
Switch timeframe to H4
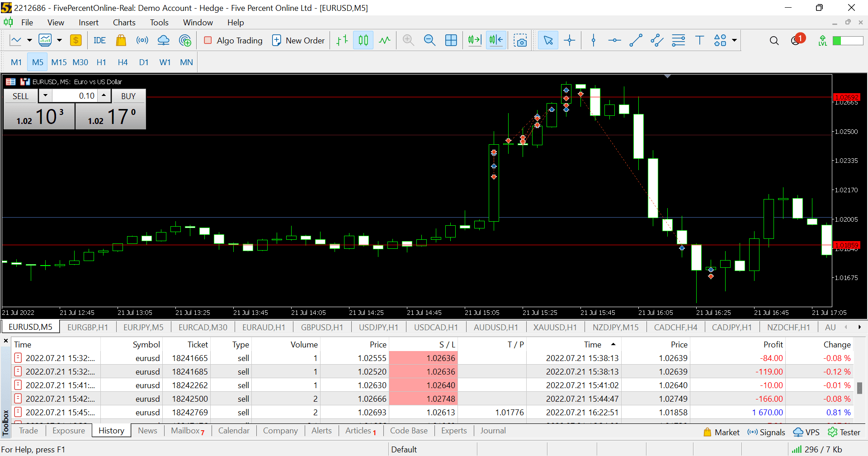click(x=123, y=62)
